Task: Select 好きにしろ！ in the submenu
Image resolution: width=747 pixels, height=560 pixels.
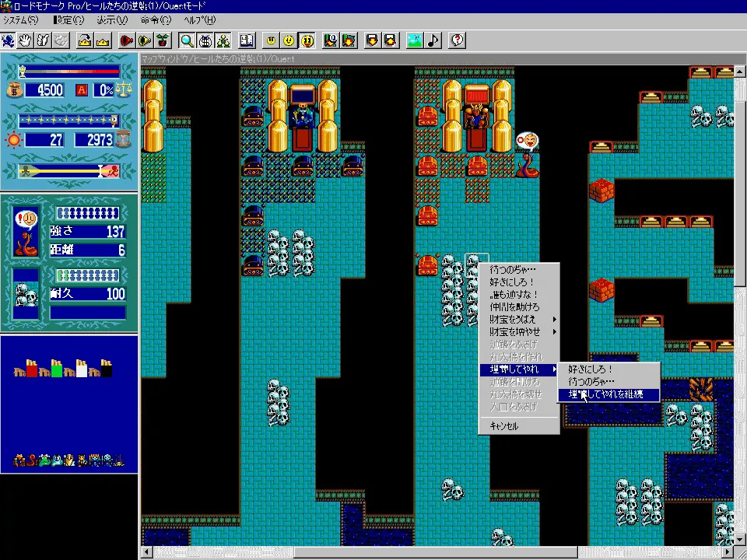Action: 591,369
